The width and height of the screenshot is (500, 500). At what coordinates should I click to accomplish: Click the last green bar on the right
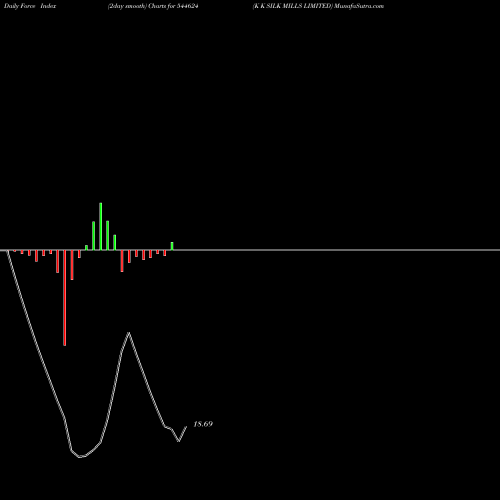[x=172, y=246]
